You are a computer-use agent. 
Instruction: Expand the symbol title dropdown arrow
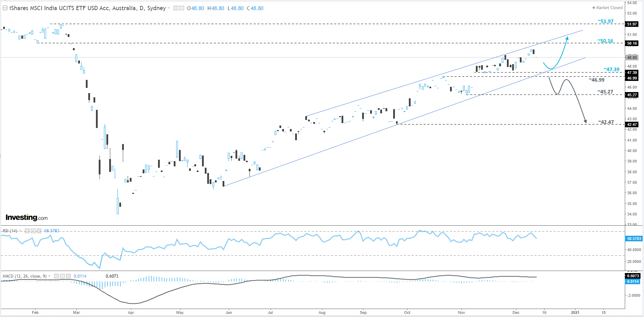(169, 8)
